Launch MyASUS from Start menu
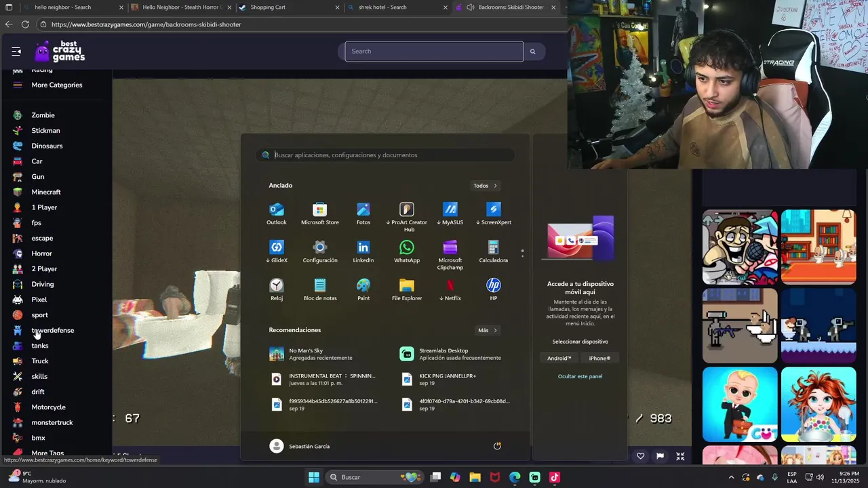This screenshot has width=868, height=488. click(450, 213)
